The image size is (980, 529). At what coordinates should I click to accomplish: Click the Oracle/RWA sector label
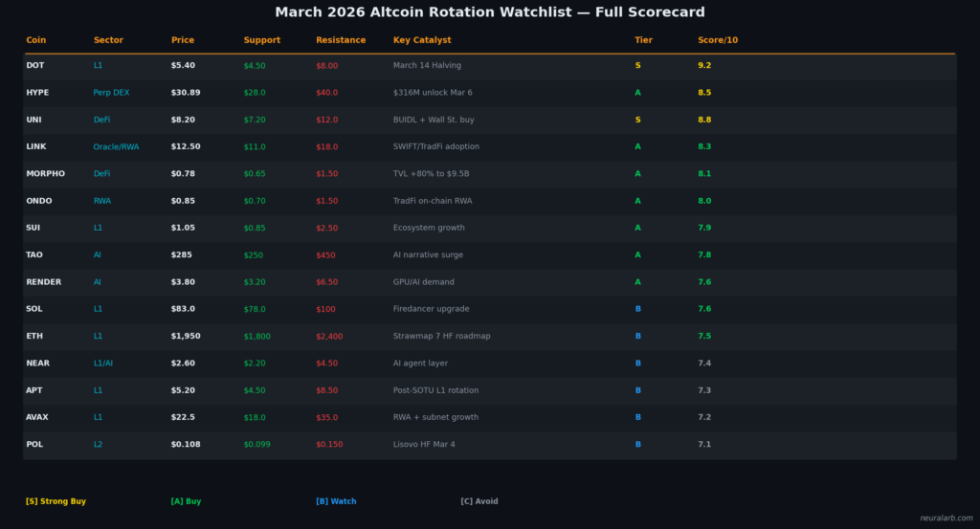pyautogui.click(x=116, y=146)
